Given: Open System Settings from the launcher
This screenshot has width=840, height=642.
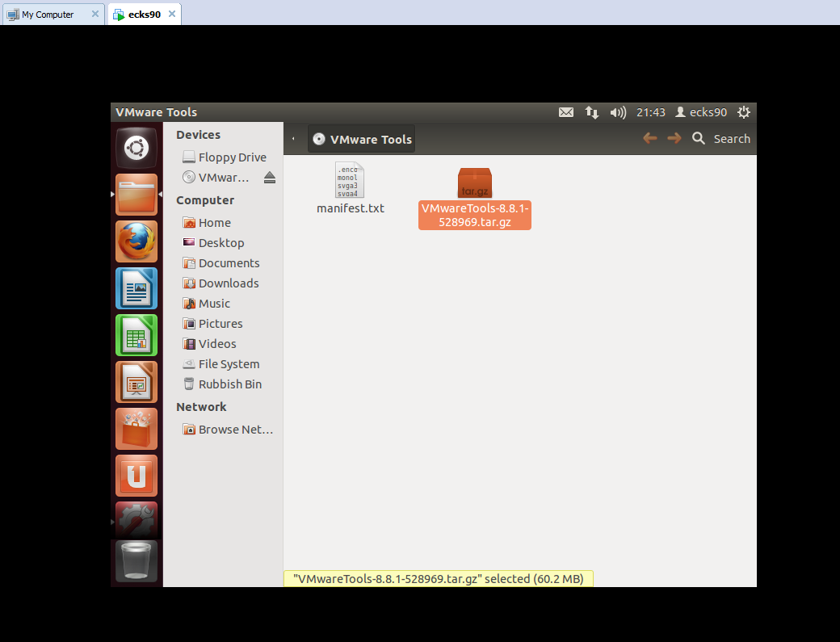Looking at the screenshot, I should [x=136, y=519].
